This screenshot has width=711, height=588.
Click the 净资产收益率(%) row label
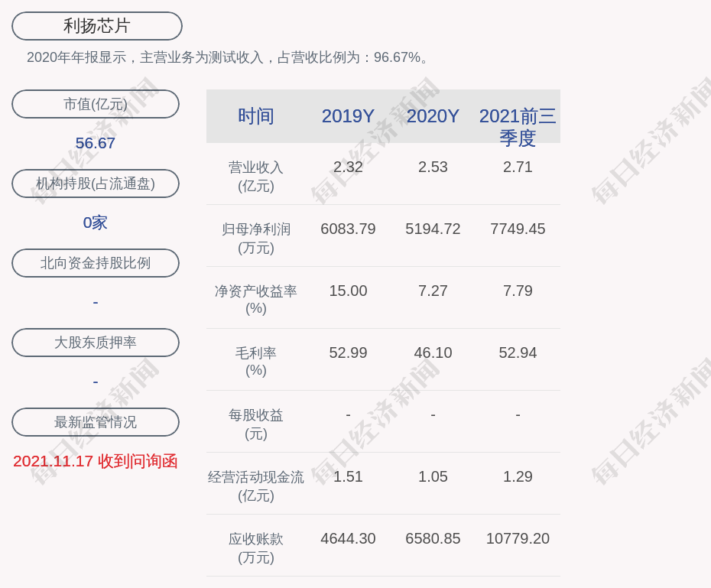[256, 300]
